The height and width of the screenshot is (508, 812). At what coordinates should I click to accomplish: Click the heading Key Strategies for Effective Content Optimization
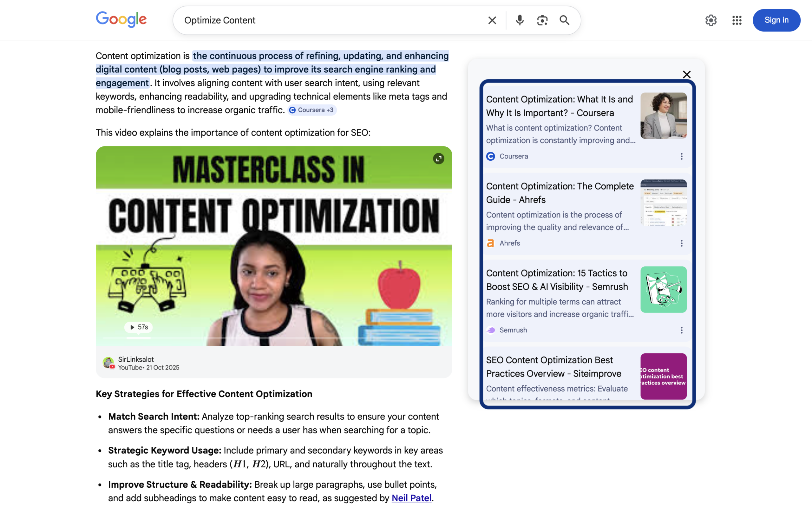tap(204, 394)
